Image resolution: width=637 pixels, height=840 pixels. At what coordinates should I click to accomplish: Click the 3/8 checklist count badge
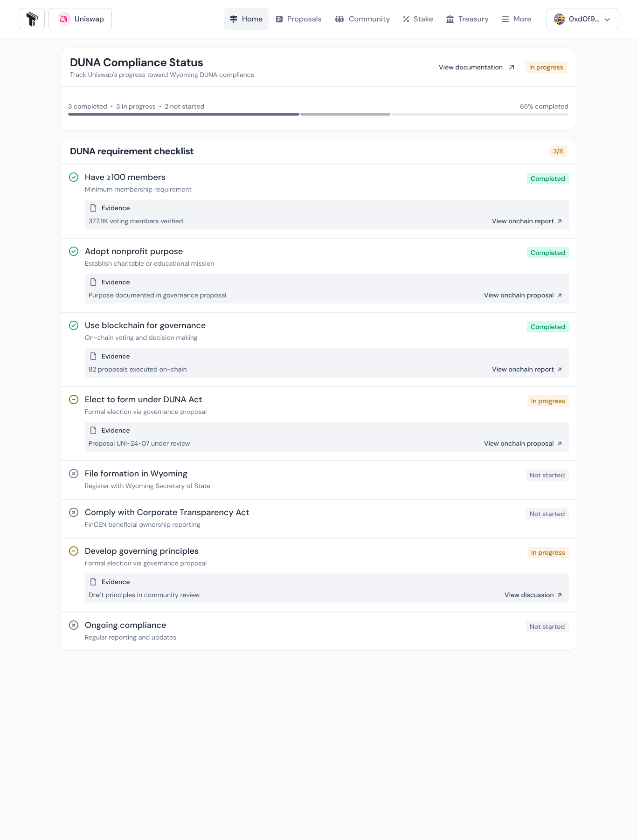click(x=558, y=151)
